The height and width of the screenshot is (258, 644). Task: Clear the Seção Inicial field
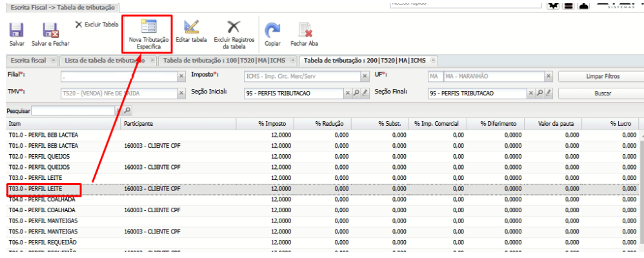(348, 94)
